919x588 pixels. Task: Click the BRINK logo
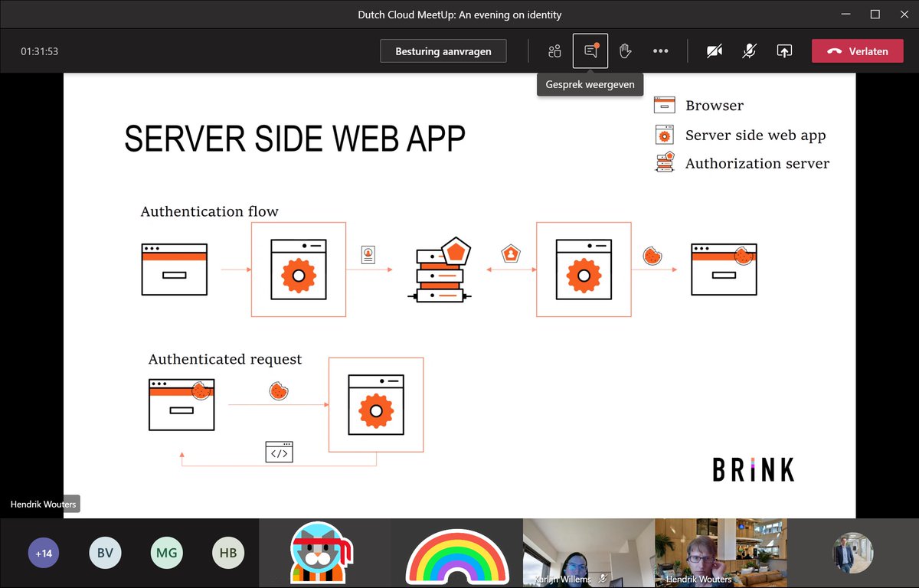[x=754, y=469]
